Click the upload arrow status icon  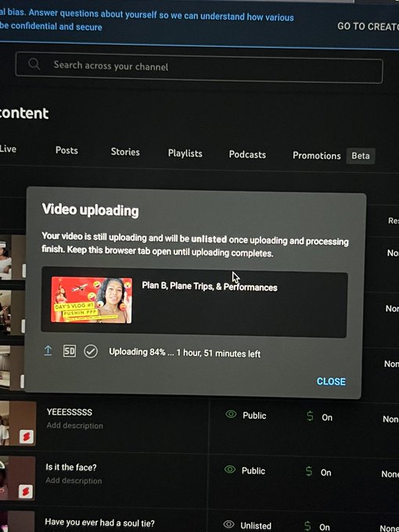[48, 350]
